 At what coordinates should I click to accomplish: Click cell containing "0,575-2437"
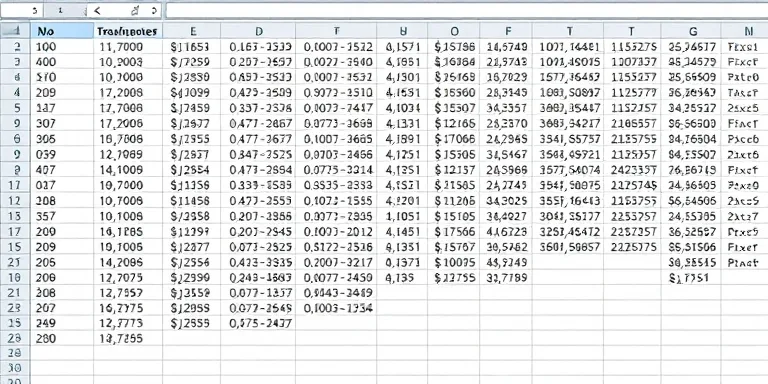258,323
